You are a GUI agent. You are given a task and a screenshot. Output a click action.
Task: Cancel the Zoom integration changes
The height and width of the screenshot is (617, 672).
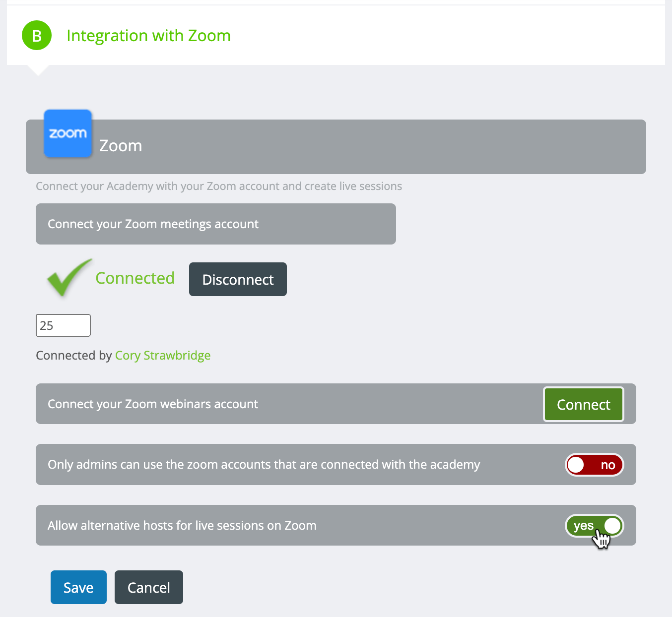[148, 587]
